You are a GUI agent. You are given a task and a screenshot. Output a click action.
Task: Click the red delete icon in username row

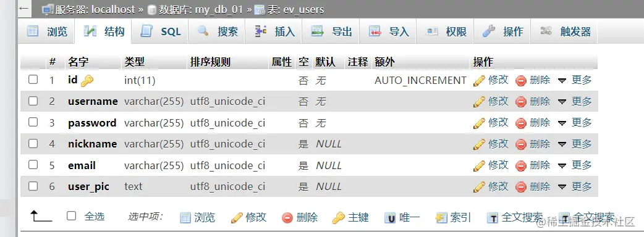tap(521, 102)
